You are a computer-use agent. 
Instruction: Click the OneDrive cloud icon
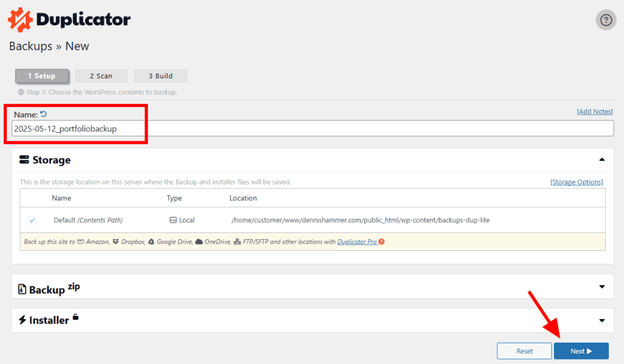pyautogui.click(x=199, y=242)
